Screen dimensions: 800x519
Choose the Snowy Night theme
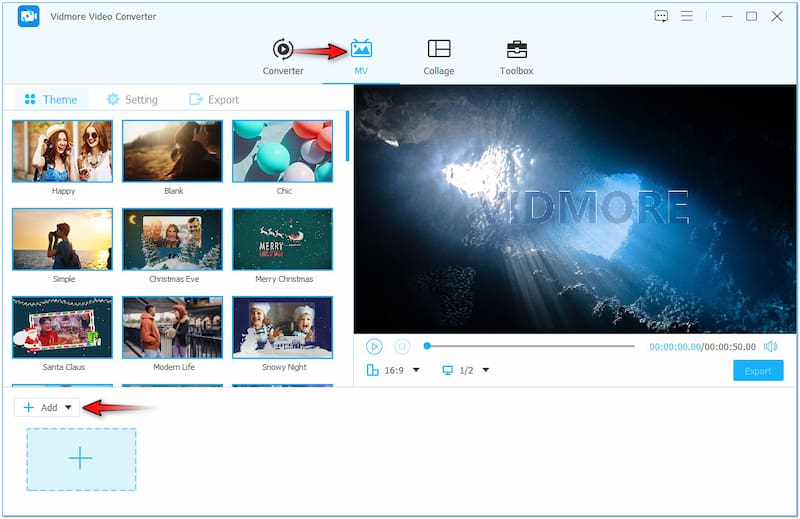point(283,327)
